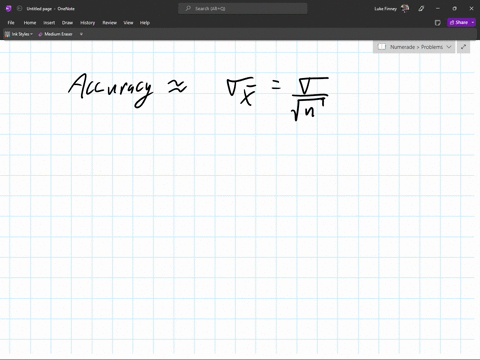Open the Help tab
Viewport: 480px width, 360px height.
[145, 23]
